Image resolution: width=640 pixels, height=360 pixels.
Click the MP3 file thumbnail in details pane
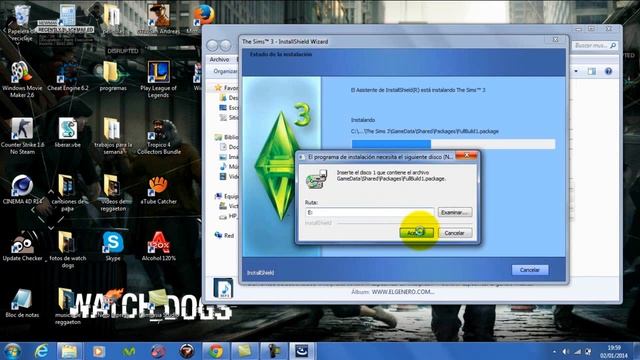click(223, 288)
